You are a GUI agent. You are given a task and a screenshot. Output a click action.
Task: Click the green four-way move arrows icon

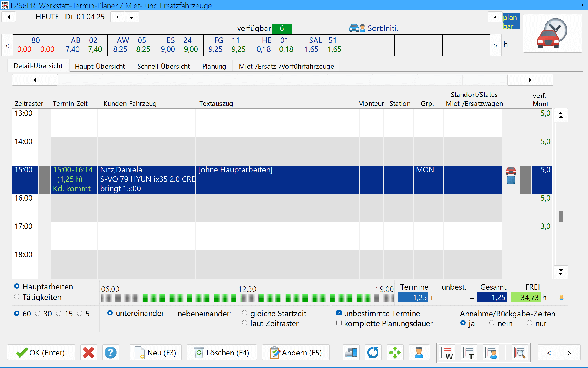pyautogui.click(x=395, y=353)
